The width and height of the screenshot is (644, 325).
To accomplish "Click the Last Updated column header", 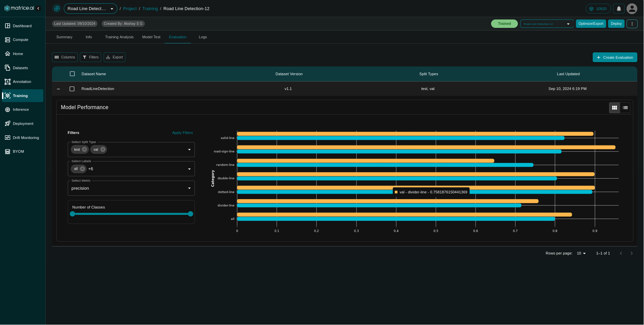I will (568, 74).
